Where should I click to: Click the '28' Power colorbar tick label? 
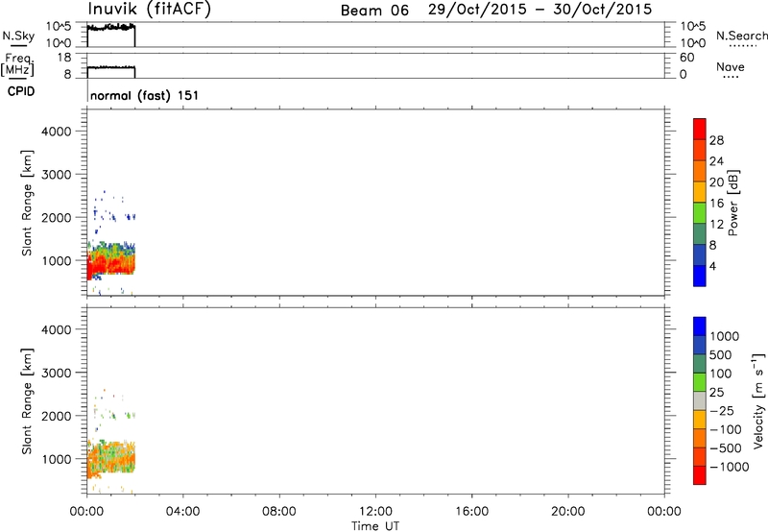(x=716, y=140)
